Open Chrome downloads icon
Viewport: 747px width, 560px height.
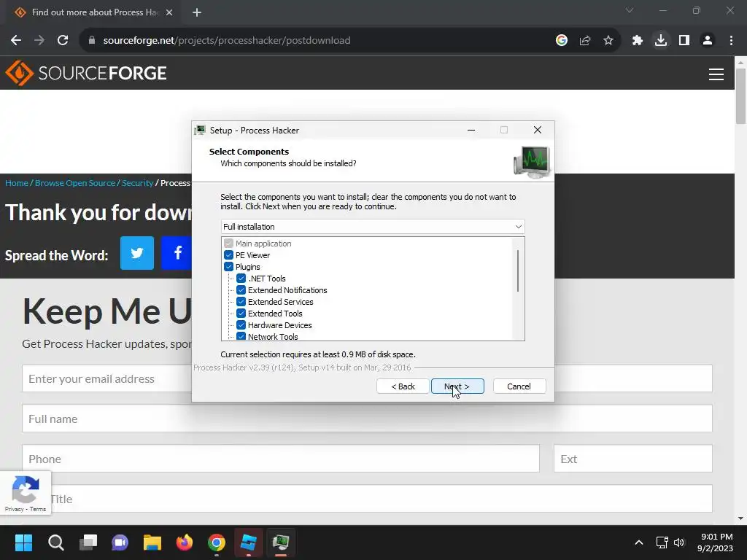[x=661, y=41]
